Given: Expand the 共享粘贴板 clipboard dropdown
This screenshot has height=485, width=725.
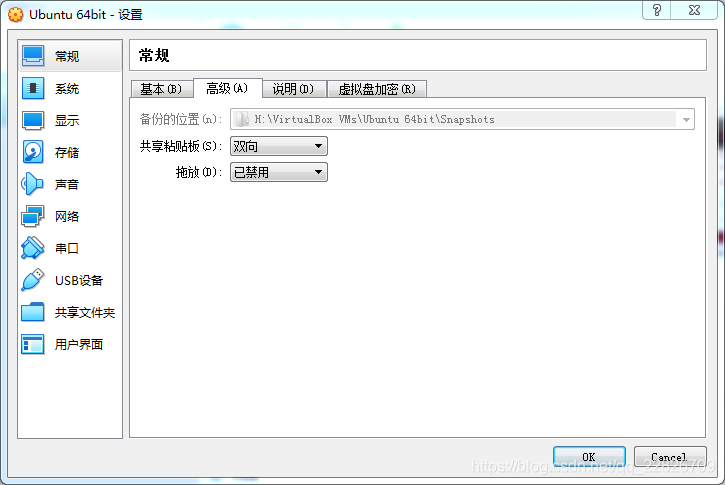Looking at the screenshot, I should (x=279, y=146).
